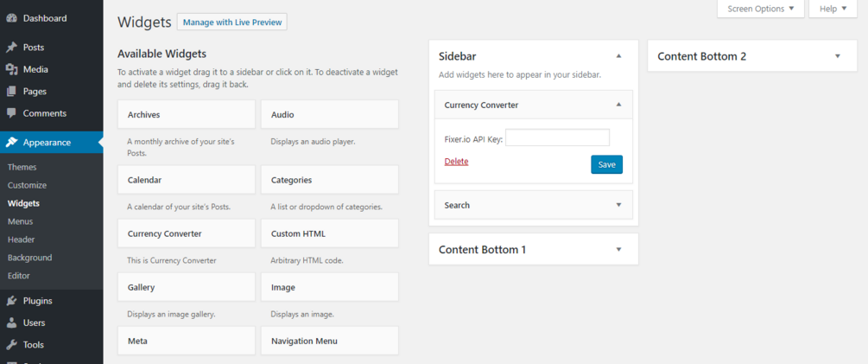Collapse the Currency Converter widget panel

click(618, 105)
